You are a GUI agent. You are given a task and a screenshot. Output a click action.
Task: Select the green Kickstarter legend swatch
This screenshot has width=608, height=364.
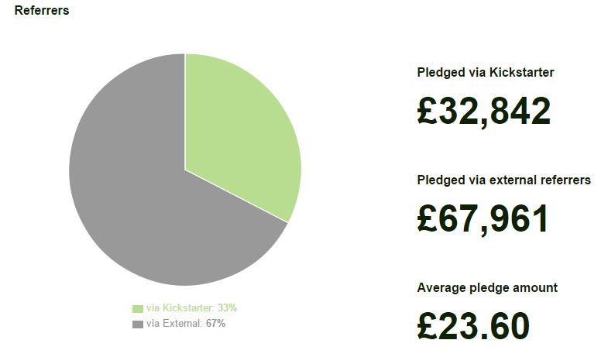138,308
